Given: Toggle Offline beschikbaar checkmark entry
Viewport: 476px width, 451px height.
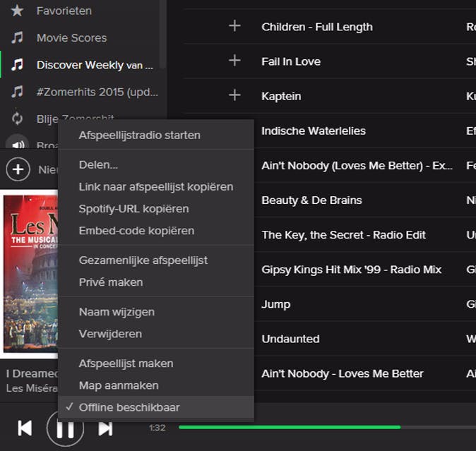Looking at the screenshot, I should (156, 407).
